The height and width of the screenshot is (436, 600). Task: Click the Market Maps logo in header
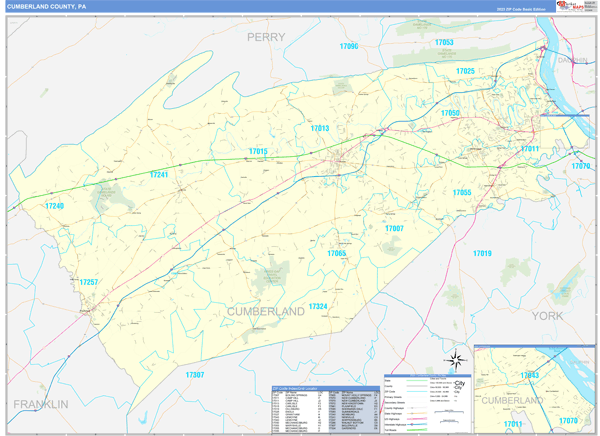[x=571, y=6]
